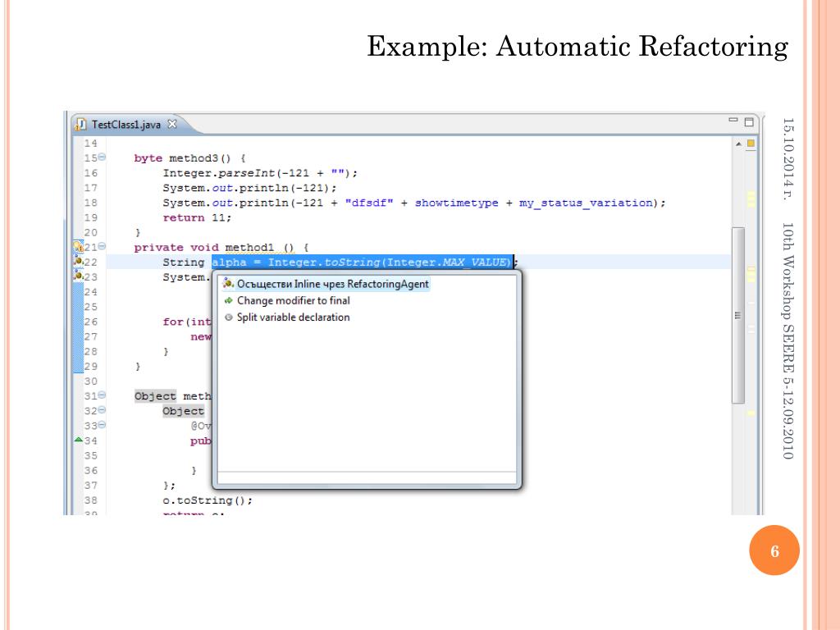
Task: Choose 'Split variable declaration' proposal
Action: [287, 317]
